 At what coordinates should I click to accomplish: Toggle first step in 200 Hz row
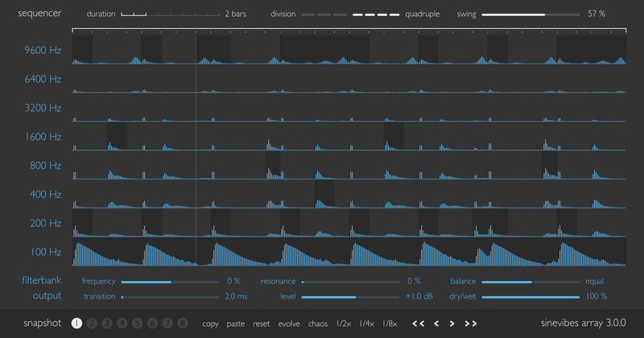tap(82, 223)
